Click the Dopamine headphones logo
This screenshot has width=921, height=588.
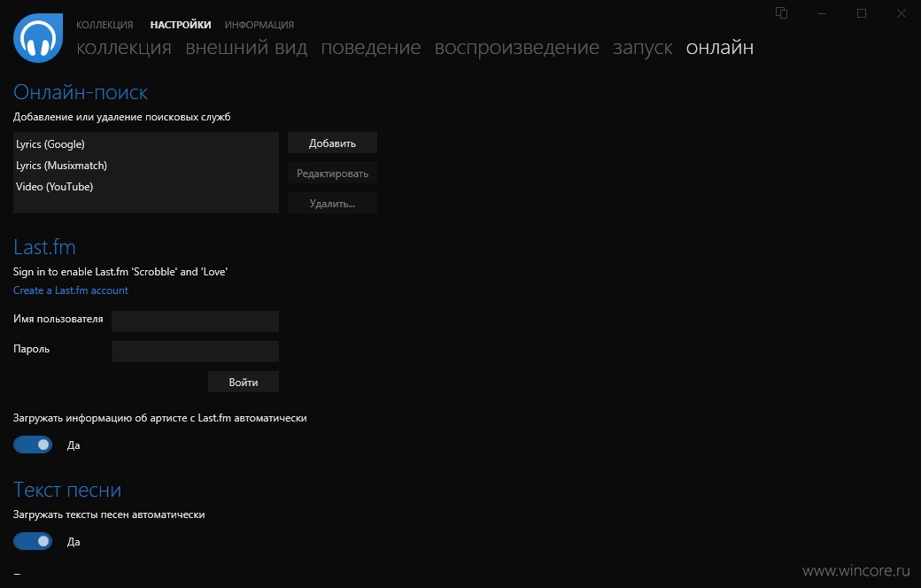pos(38,38)
